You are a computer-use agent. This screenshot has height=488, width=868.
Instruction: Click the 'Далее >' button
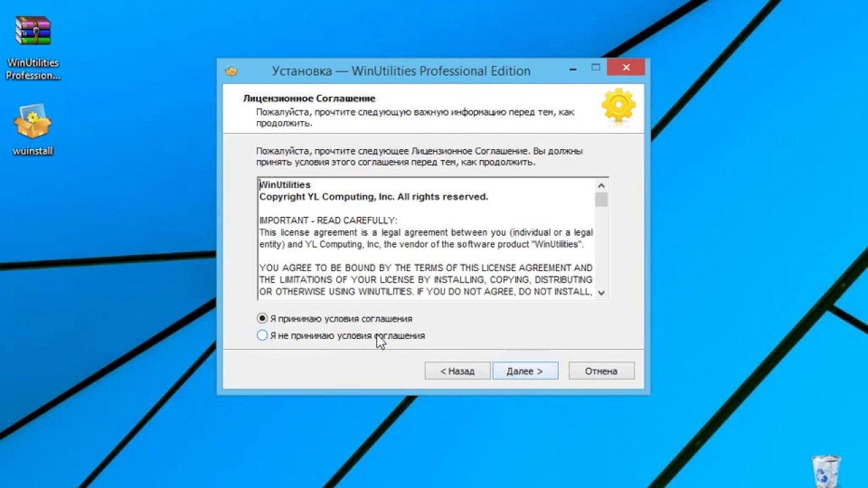526,371
